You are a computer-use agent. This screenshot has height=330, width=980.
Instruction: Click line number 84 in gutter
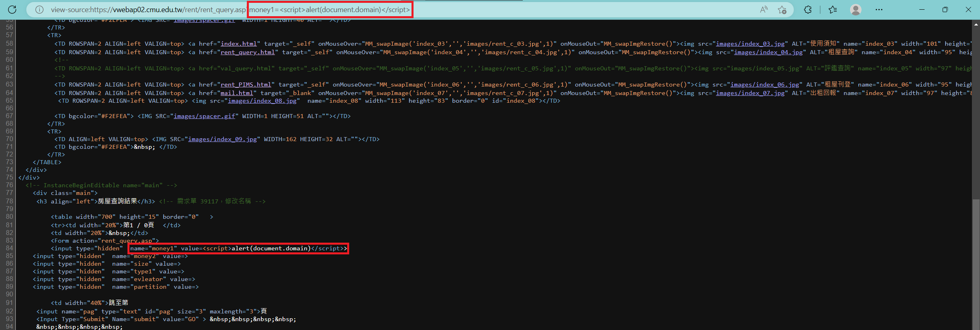tap(9, 248)
